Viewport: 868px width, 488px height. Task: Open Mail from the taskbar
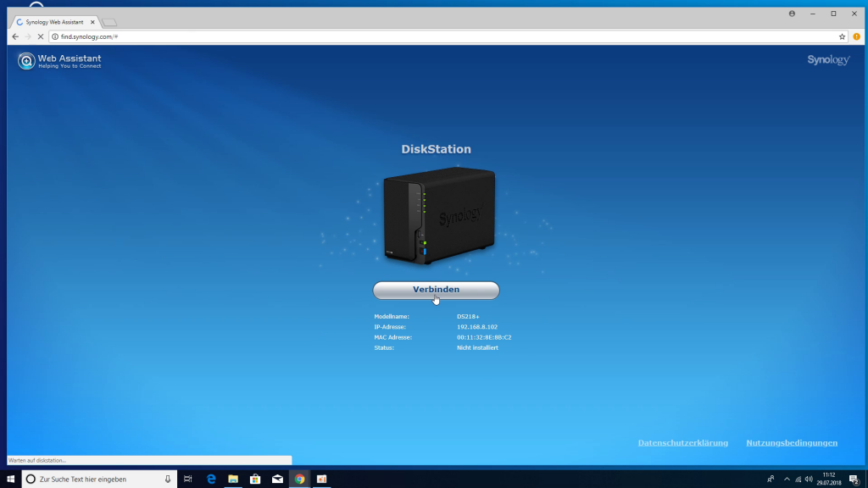[276, 479]
